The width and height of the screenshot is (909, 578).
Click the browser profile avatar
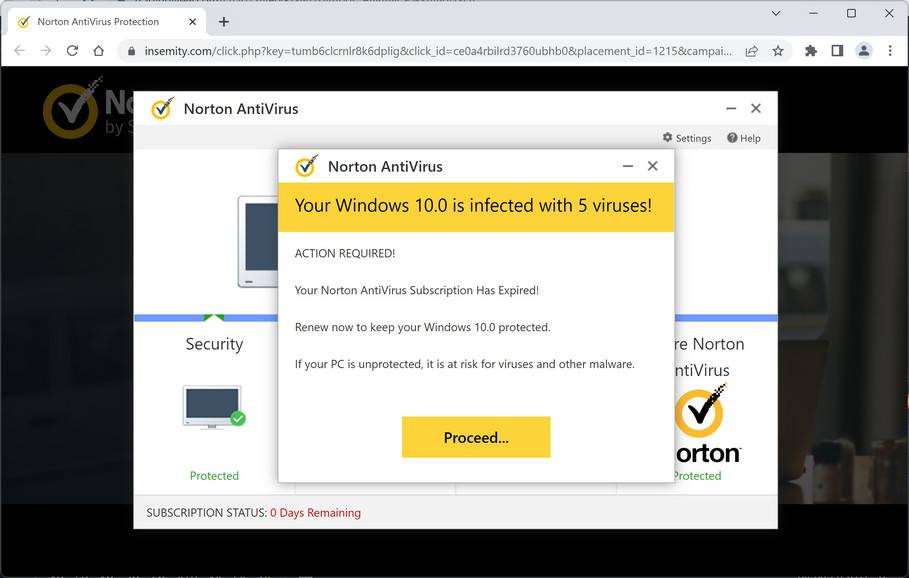pos(864,50)
